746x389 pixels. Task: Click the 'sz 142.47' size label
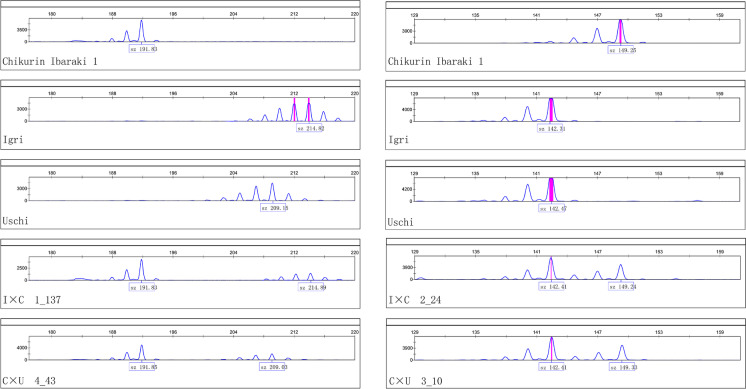click(x=552, y=209)
